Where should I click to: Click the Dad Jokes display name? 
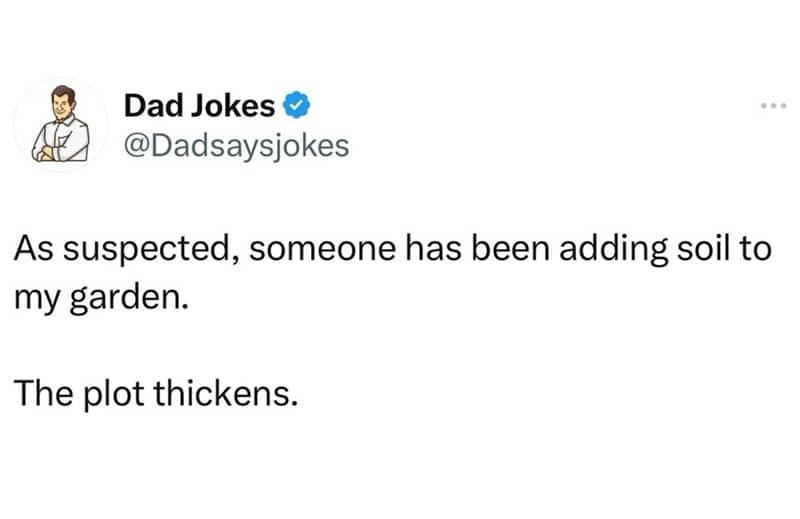(x=199, y=106)
